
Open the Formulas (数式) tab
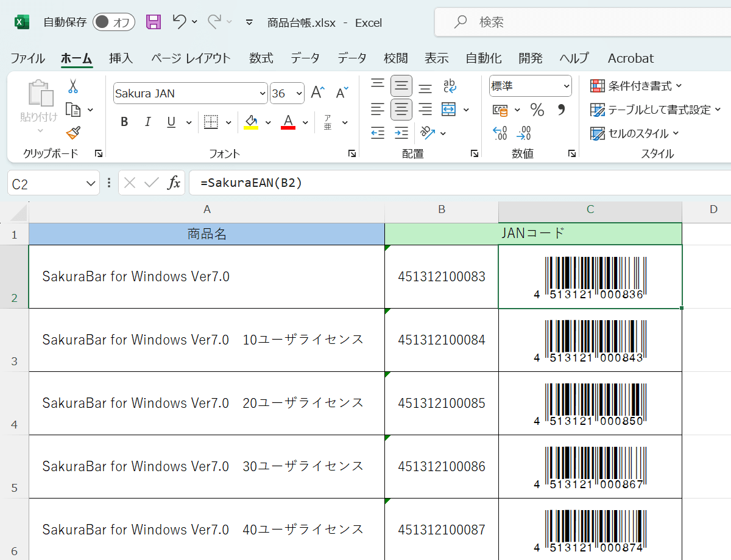[x=261, y=58]
